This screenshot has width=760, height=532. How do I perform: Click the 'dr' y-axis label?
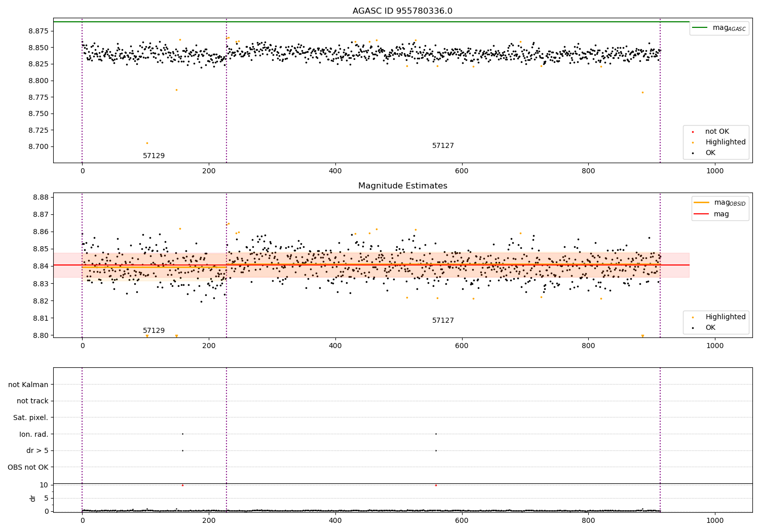click(x=32, y=498)
